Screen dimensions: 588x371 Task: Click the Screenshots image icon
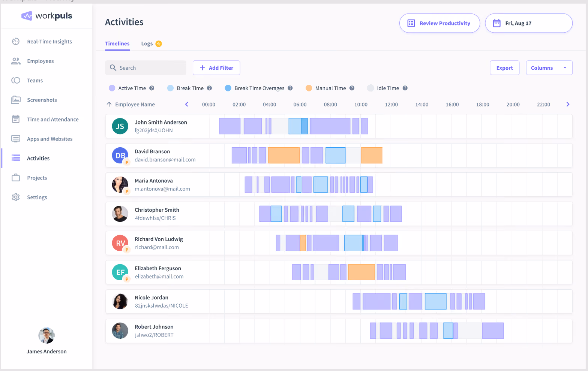click(16, 100)
